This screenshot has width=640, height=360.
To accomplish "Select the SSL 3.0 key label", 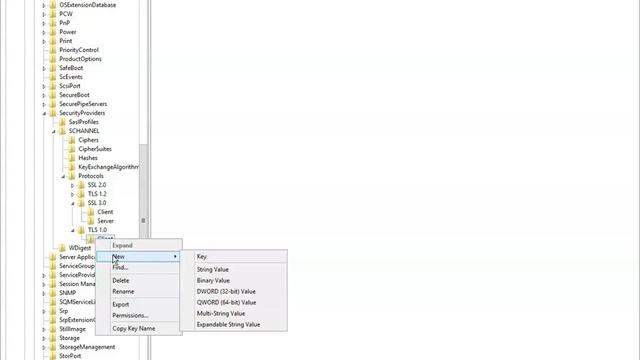I will pyautogui.click(x=97, y=203).
